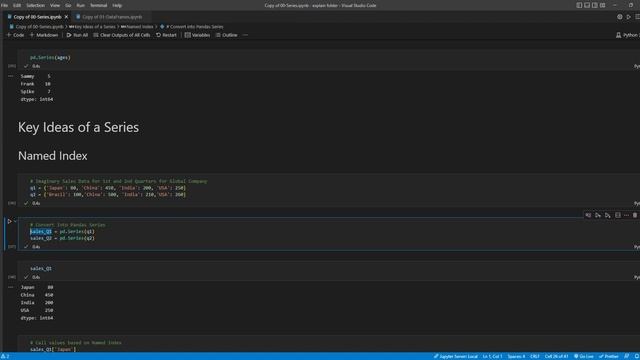Click Cell 26 of 41 status item
Screen dimensions: 640x360
(556, 356)
